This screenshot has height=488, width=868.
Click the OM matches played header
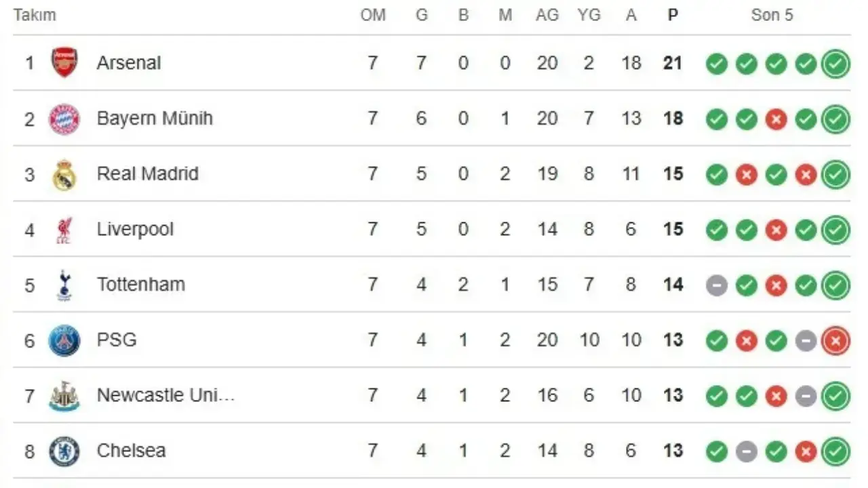(372, 15)
